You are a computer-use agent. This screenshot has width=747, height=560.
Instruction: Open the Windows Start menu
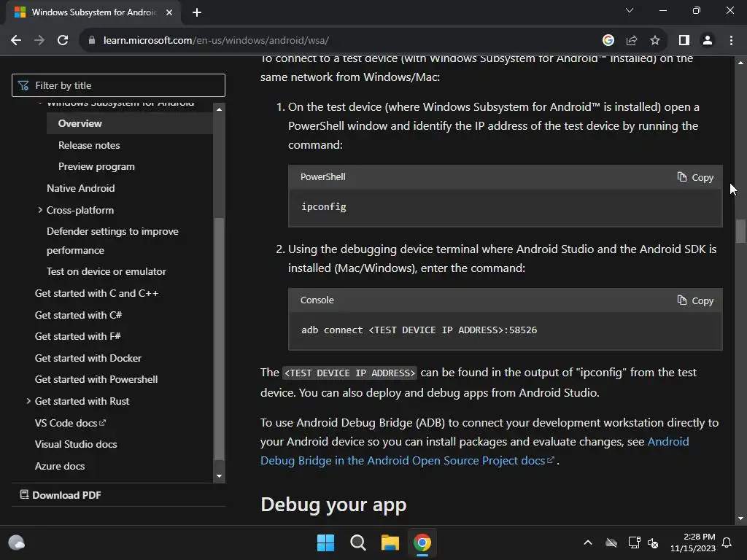(x=326, y=542)
